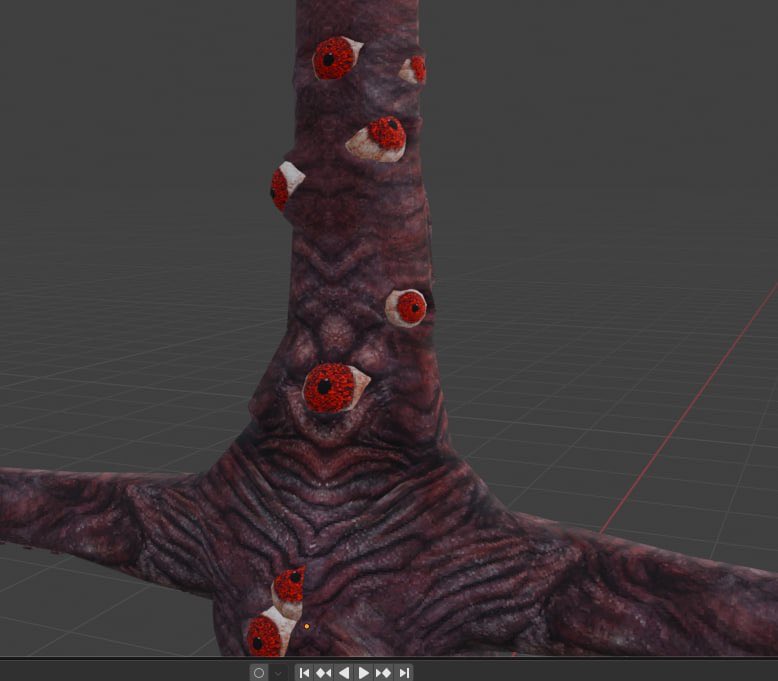
Task: Toggle the auto keying record button
Action: point(259,673)
